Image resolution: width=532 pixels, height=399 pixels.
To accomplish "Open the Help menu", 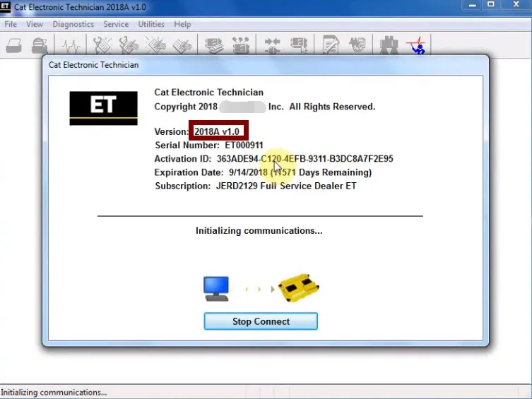I will point(182,25).
